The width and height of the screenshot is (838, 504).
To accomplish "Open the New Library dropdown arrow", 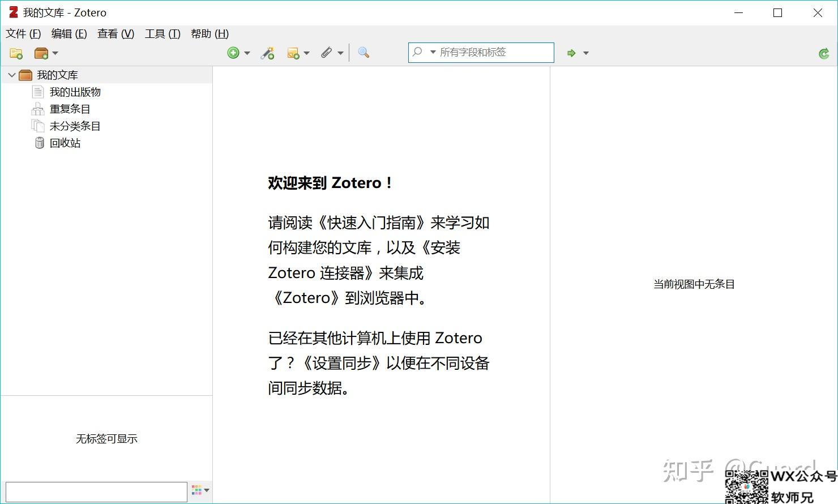I will click(x=55, y=53).
